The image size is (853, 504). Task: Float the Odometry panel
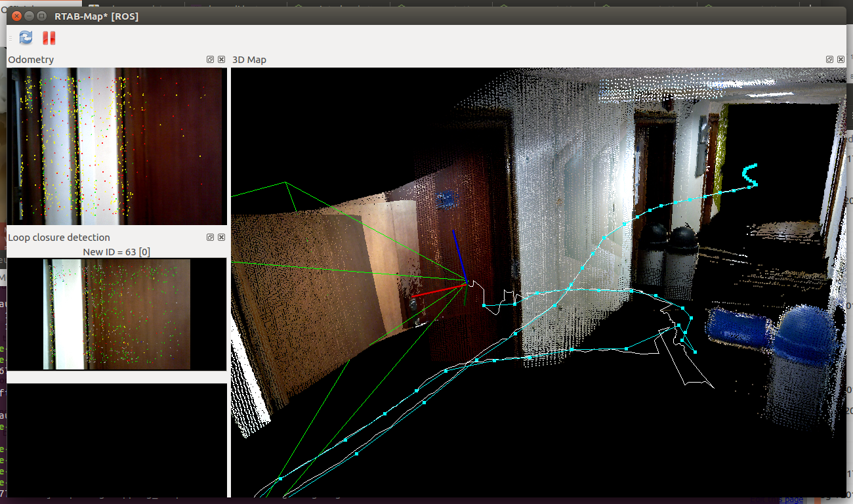tap(211, 60)
